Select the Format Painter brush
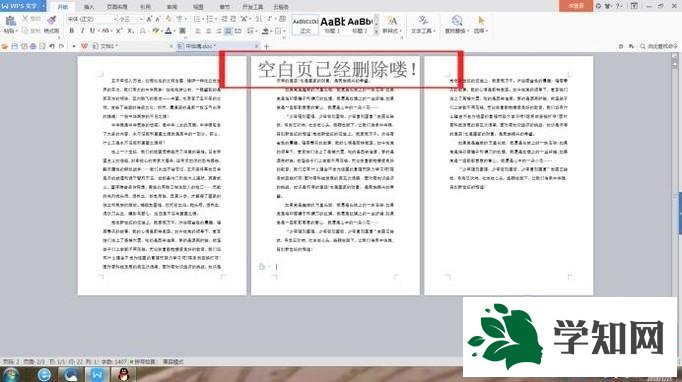This screenshot has width=682, height=382. click(x=52, y=20)
